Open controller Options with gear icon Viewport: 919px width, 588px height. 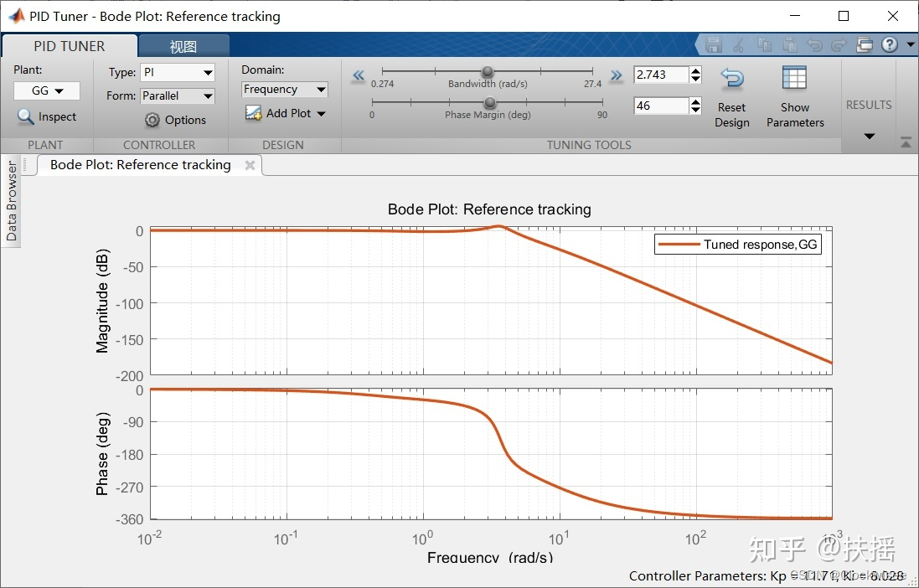point(176,120)
